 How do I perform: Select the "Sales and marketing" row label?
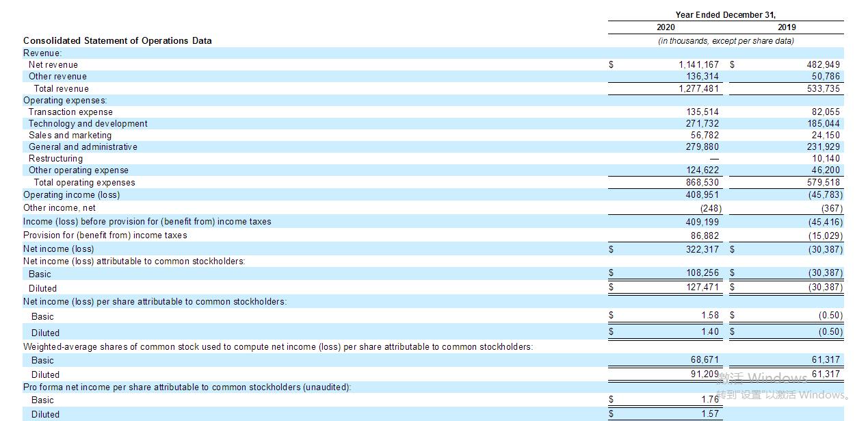70,136
